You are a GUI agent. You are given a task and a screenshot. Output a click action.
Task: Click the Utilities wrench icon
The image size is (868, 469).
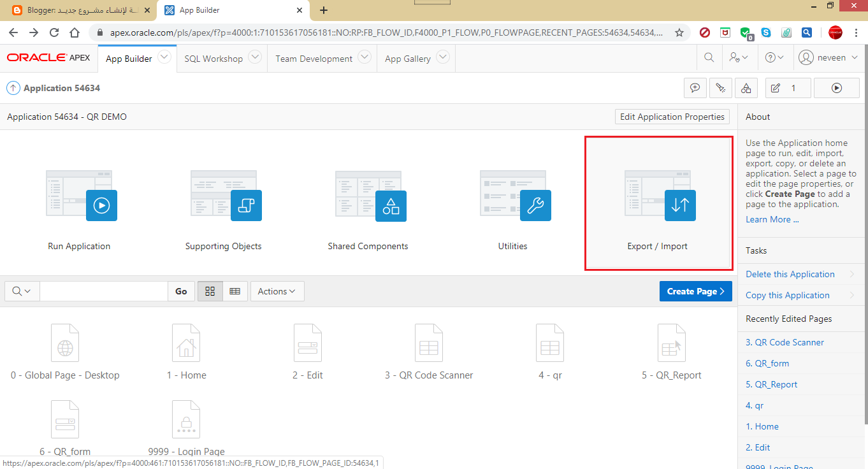point(535,205)
